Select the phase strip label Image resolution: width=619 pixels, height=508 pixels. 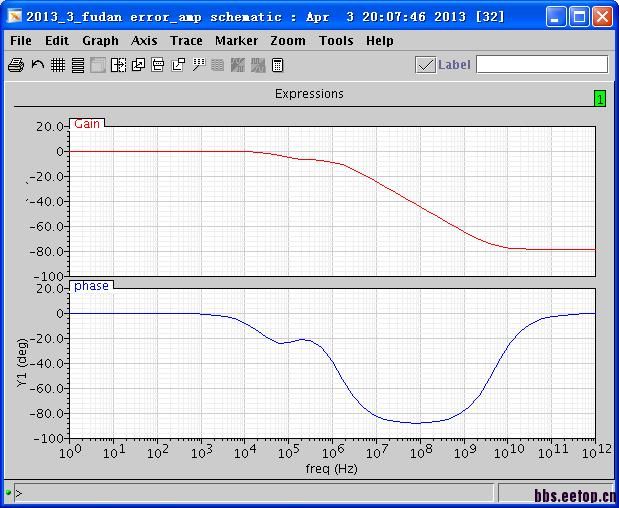[x=91, y=285]
